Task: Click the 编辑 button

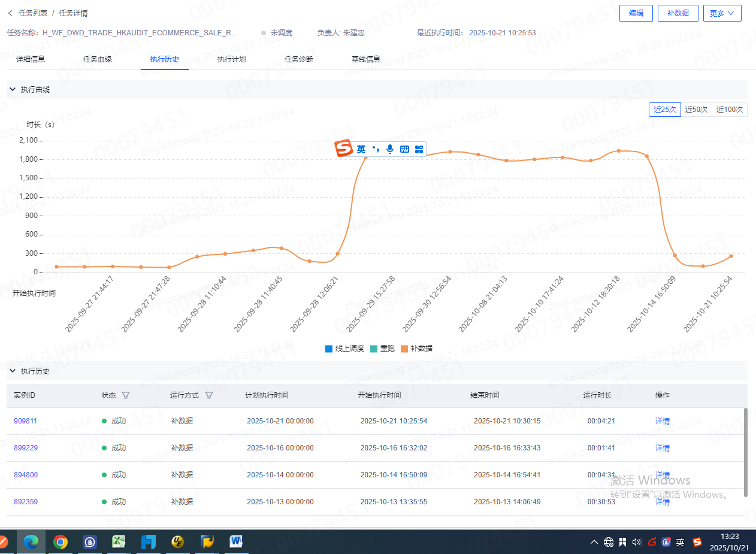Action: click(x=636, y=13)
